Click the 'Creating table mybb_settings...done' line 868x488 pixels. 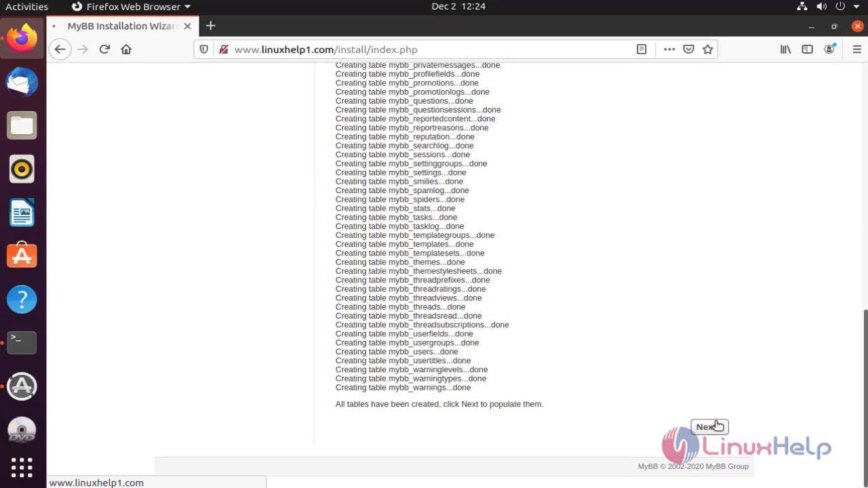[x=401, y=173]
